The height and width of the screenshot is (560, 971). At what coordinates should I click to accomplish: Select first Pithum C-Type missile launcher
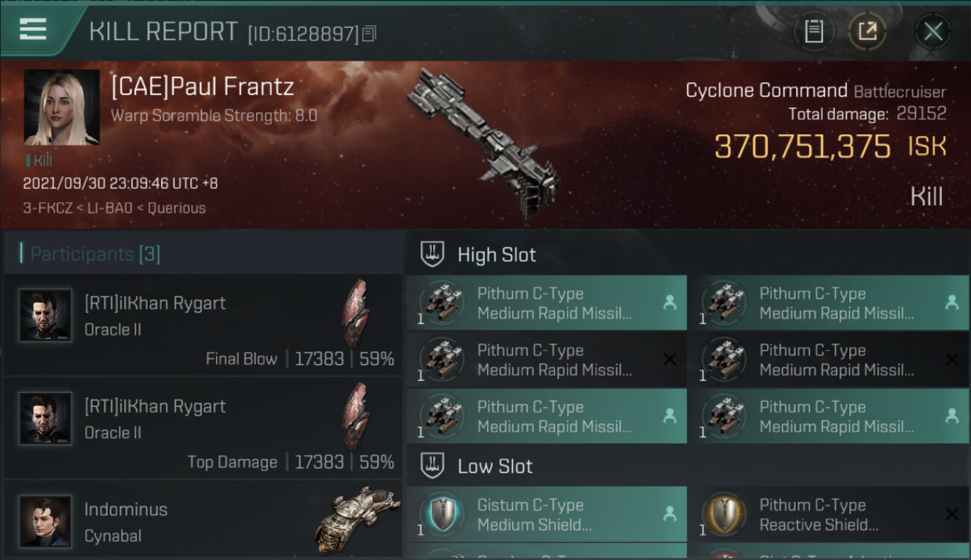(x=547, y=303)
